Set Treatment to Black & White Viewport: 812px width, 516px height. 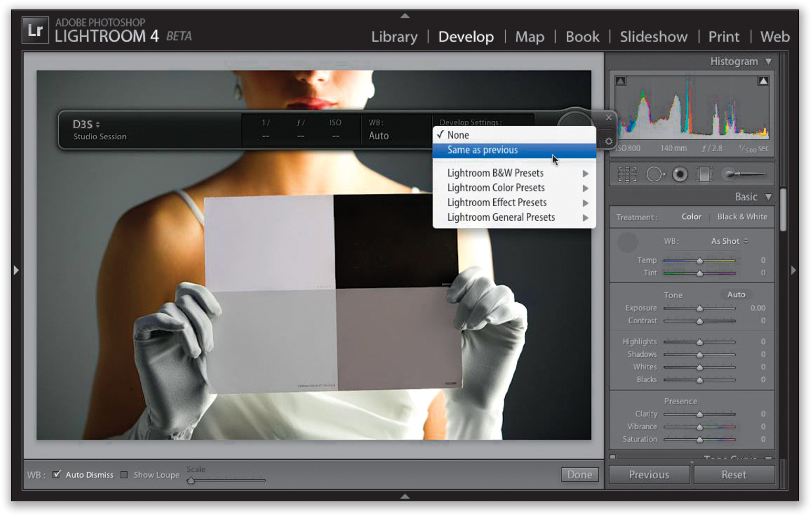tap(742, 216)
